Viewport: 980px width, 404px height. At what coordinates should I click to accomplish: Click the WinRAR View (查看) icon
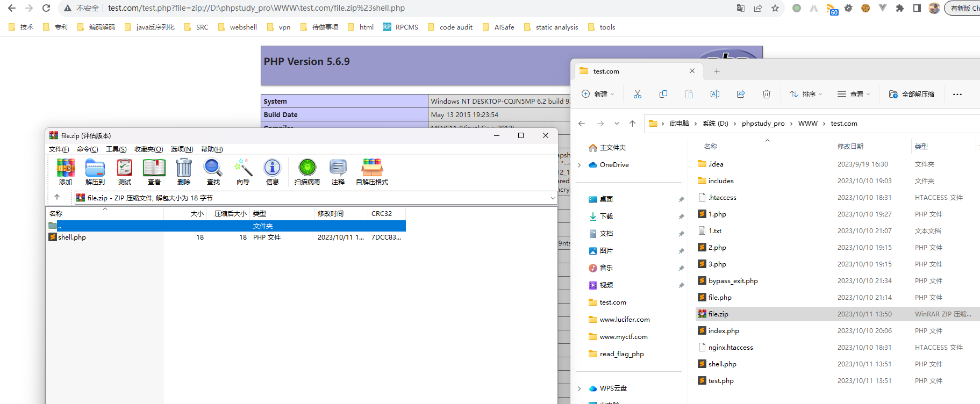(x=154, y=168)
